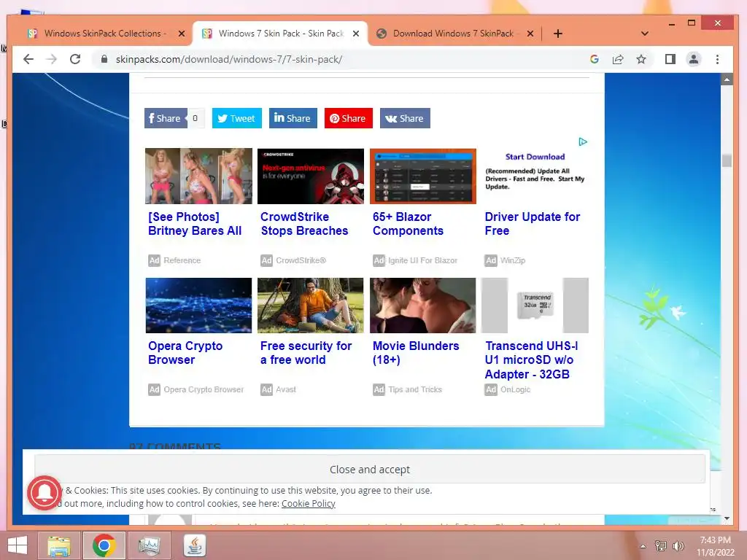Go back using the browser back arrow

28,59
